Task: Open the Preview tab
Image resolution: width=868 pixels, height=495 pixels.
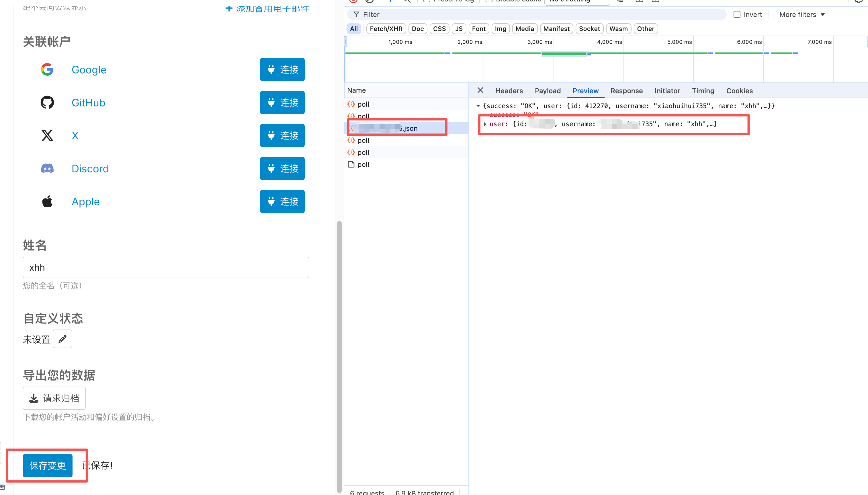Action: 585,91
